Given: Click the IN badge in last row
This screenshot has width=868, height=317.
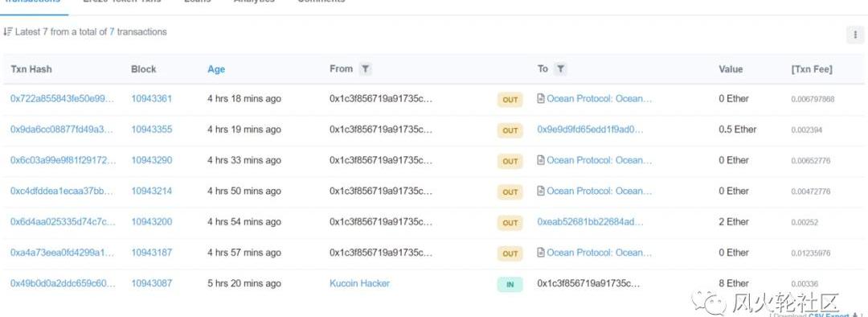Looking at the screenshot, I should [510, 284].
